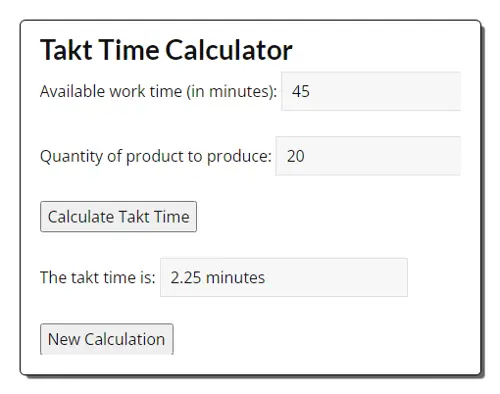This screenshot has height=394, width=500.
Task: Click empty space right of value 45
Action: coord(383,91)
